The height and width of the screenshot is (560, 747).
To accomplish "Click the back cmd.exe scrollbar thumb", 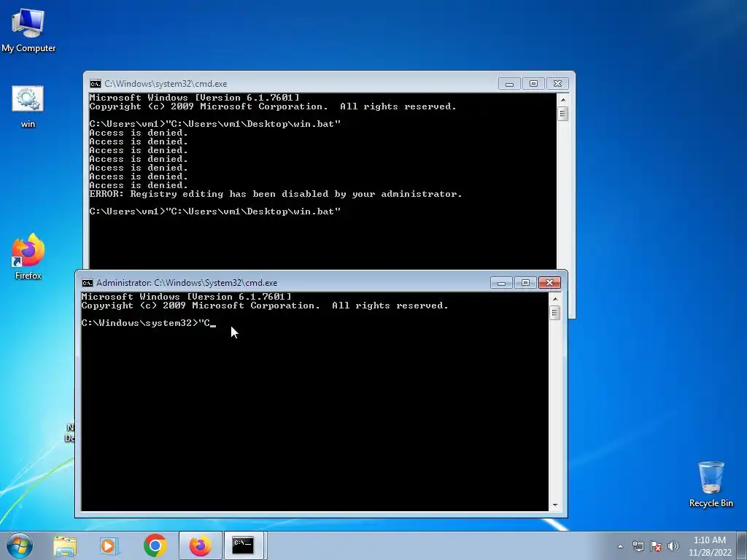I will pyautogui.click(x=562, y=114).
